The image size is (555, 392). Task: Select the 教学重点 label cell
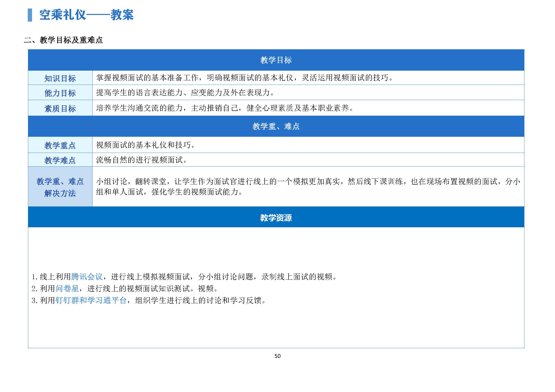click(60, 145)
